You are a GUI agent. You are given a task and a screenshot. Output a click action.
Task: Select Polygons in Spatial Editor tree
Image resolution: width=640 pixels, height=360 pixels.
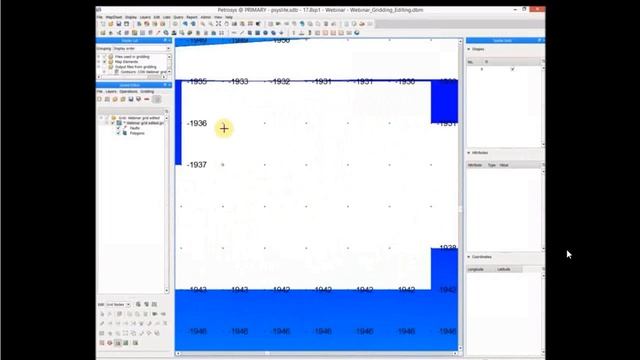(137, 133)
